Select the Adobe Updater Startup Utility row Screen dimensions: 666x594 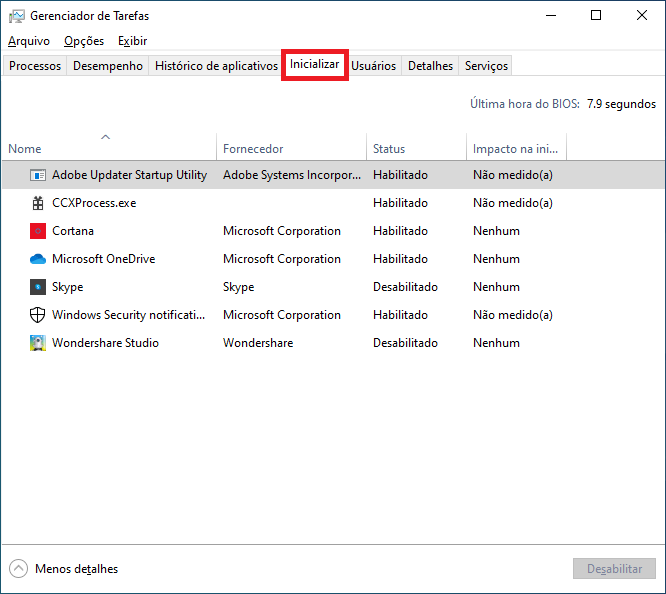coord(333,175)
